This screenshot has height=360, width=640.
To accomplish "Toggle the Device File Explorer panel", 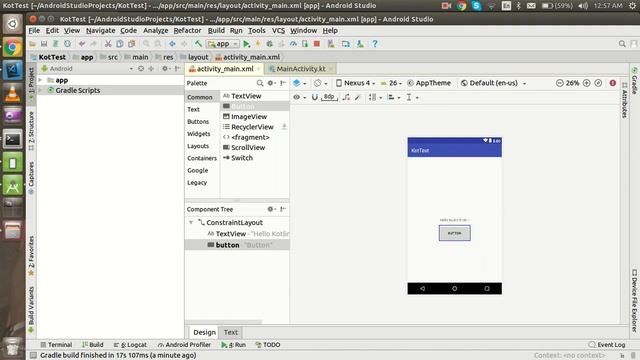I will (635, 300).
